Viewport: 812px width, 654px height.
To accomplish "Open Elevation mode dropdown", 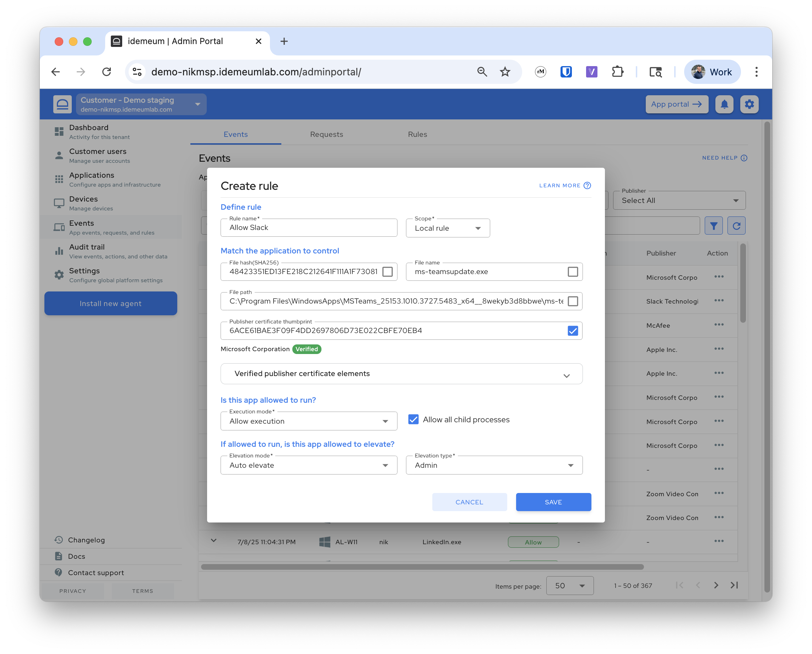I will point(309,465).
